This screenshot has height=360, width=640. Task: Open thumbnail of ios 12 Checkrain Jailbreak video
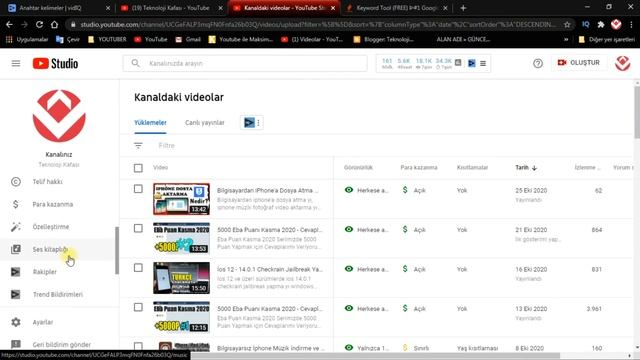click(x=182, y=278)
